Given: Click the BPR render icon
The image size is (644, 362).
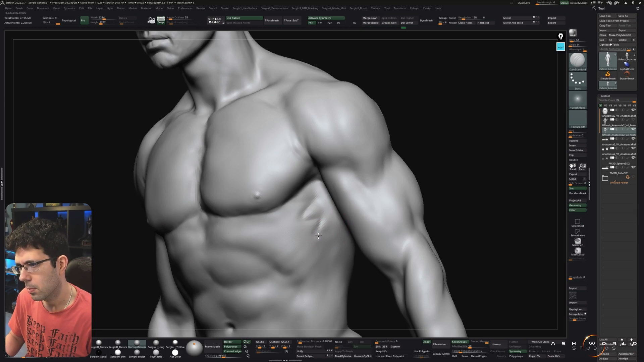Looking at the screenshot, I should point(573,33).
